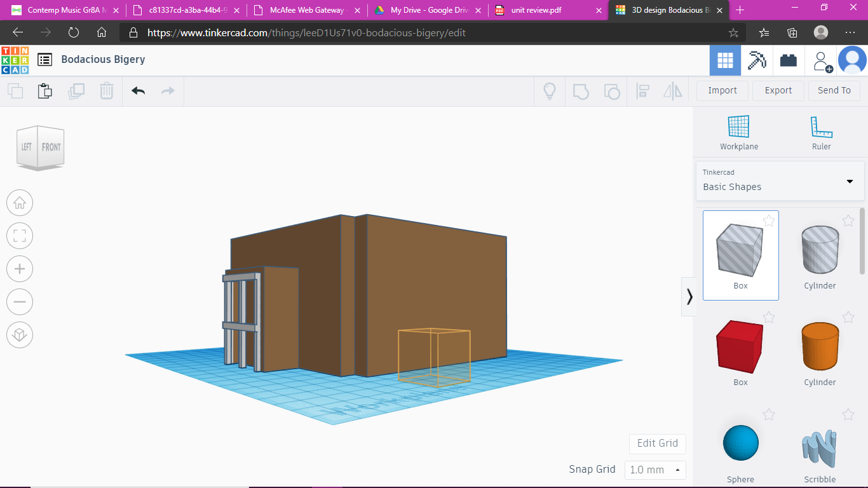Click the Mirror tool icon
The width and height of the screenshot is (868, 488).
(672, 91)
